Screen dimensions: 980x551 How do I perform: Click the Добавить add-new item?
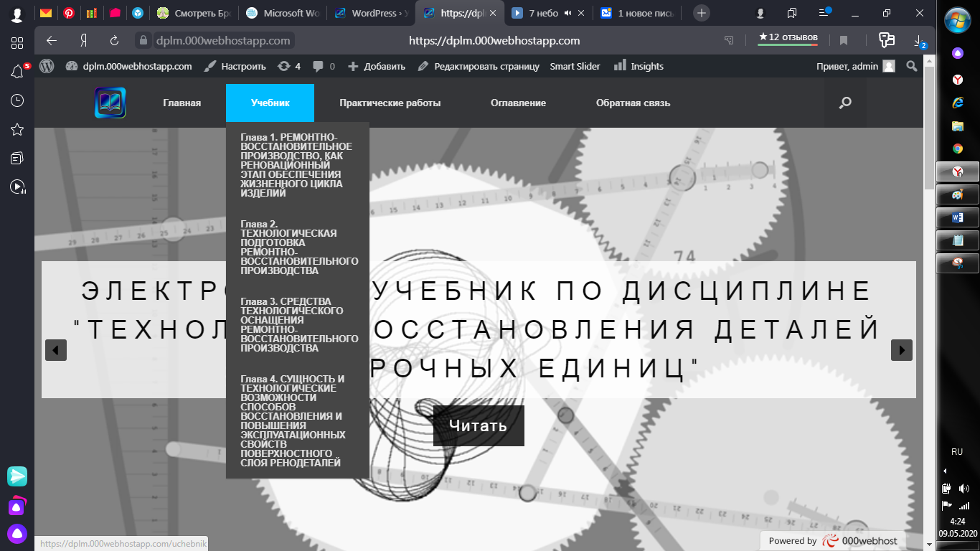click(x=377, y=66)
